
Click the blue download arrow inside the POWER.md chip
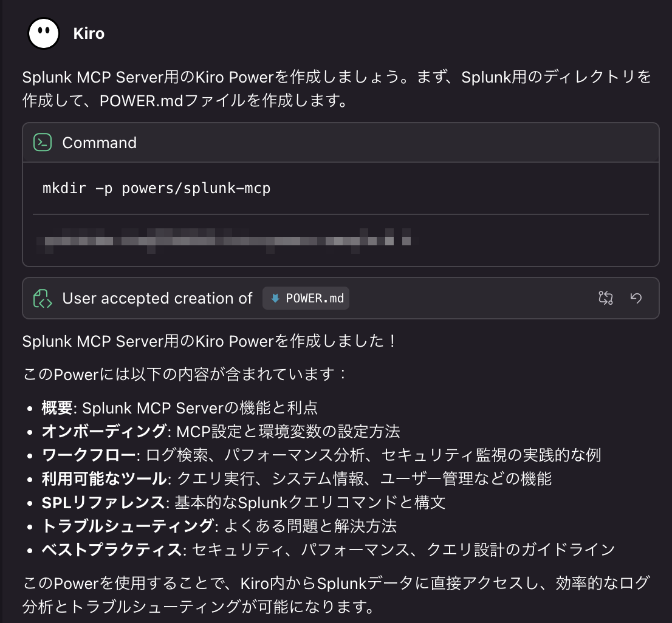(274, 298)
